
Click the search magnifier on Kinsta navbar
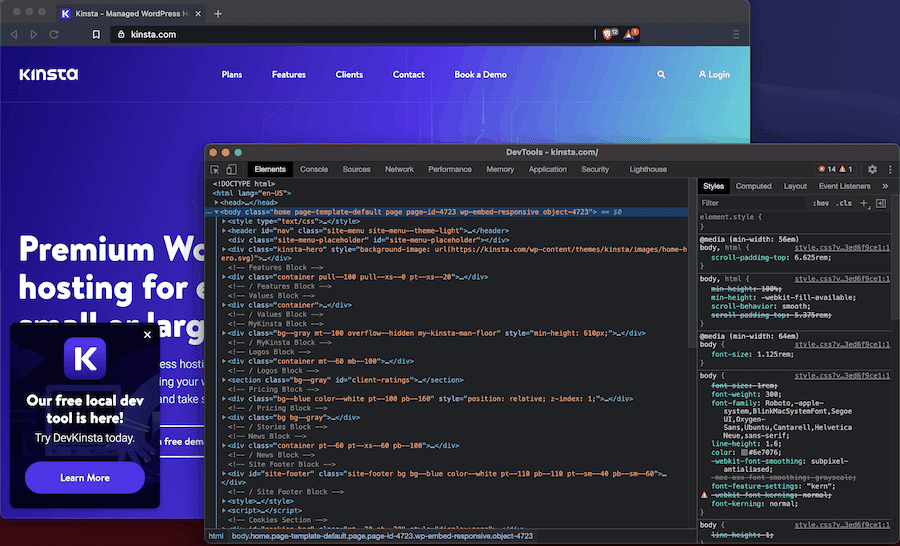point(661,75)
